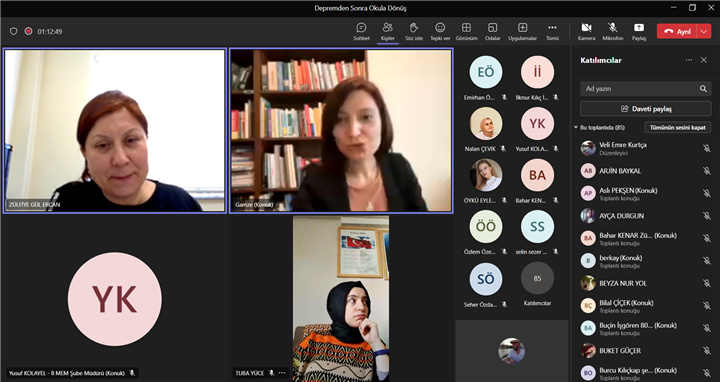Image resolution: width=720 pixels, height=382 pixels.
Task: Open the Sohbet chat panel
Action: (361, 32)
